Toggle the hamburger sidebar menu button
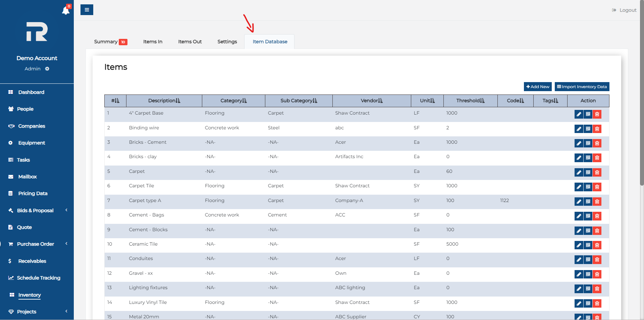 [87, 10]
